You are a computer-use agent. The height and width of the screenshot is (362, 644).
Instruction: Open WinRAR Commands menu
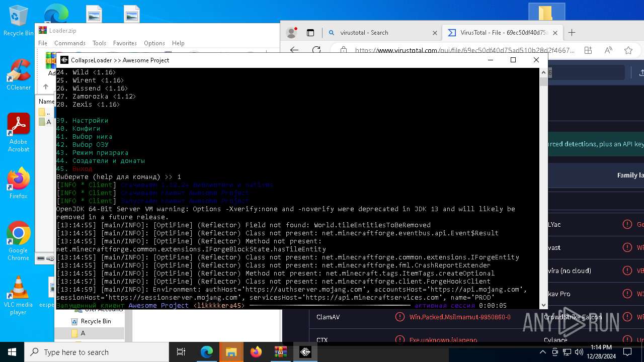(x=70, y=43)
